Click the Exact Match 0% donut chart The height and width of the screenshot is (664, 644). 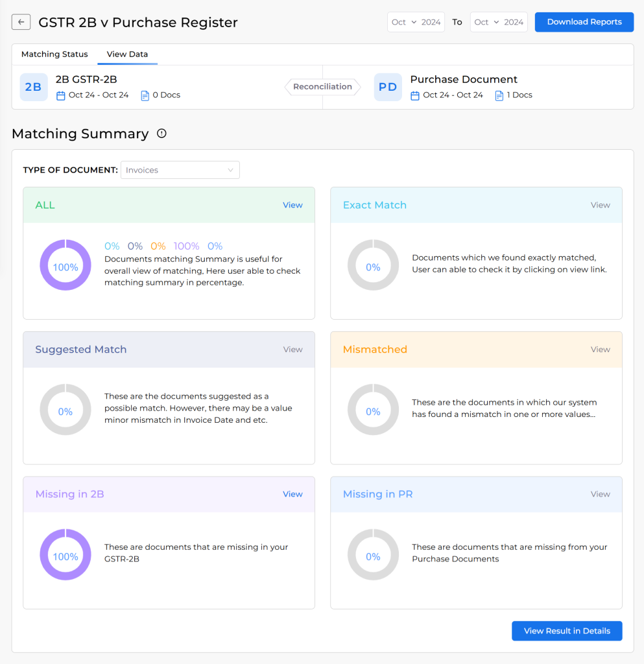click(373, 265)
